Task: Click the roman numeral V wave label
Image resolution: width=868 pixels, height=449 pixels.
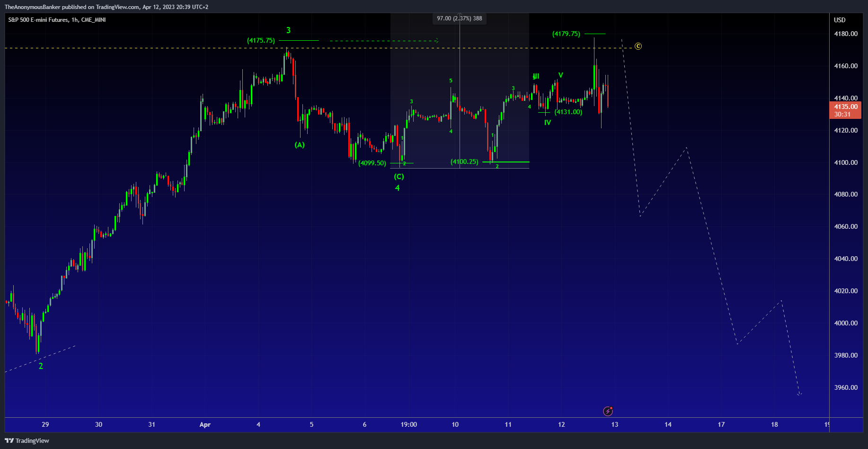Action: pos(560,75)
